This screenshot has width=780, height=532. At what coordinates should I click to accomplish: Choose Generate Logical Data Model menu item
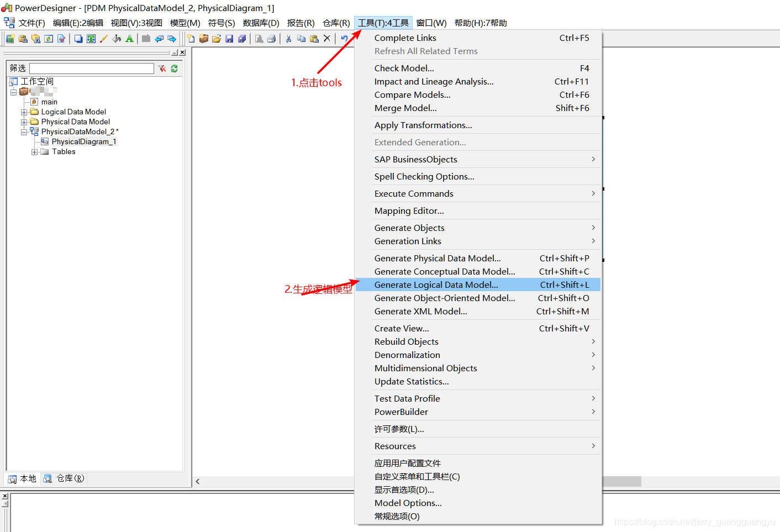478,285
